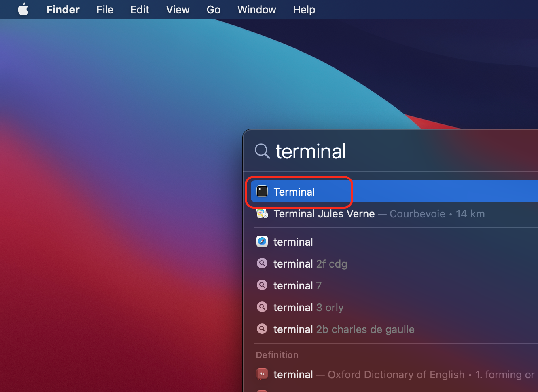Select Terminal Jules Verne Courbevoie result
Viewport: 538px width, 392px height.
pyautogui.click(x=394, y=214)
